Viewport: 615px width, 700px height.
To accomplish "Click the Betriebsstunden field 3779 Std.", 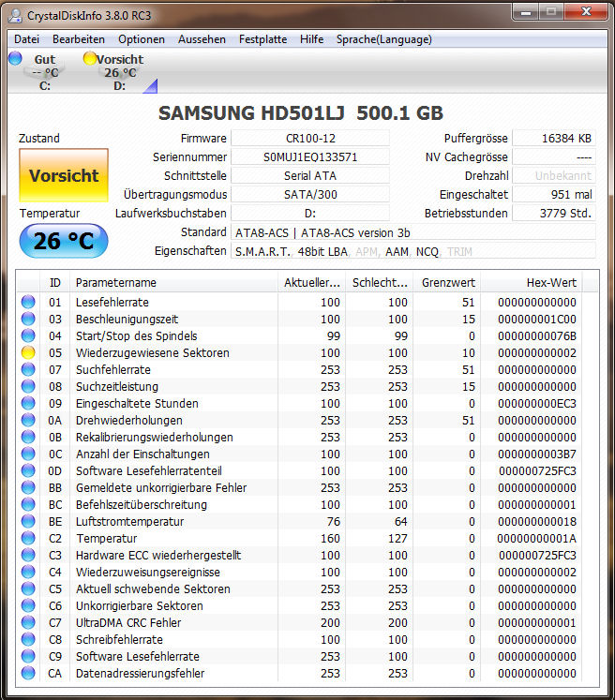I will click(554, 214).
